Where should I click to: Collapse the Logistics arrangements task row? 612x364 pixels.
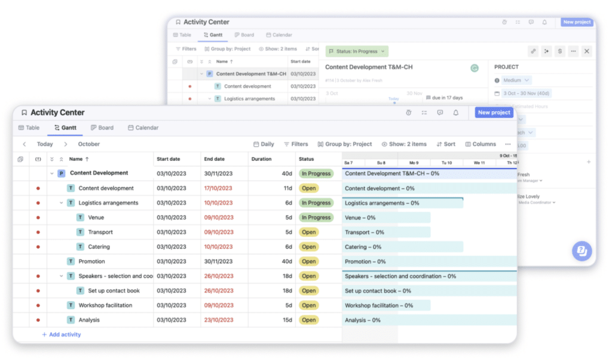(61, 203)
